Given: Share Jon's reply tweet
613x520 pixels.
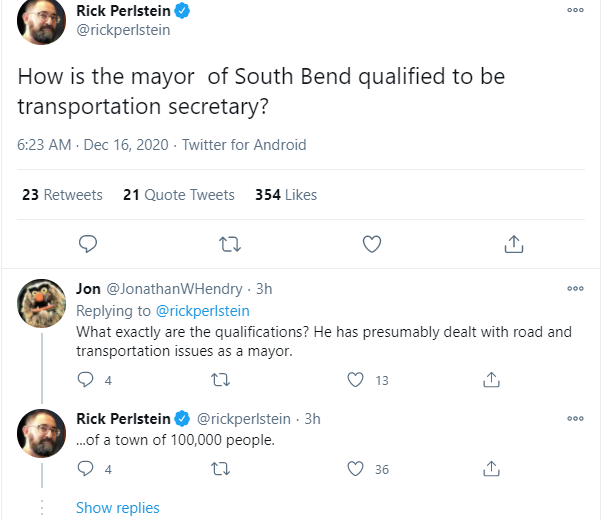Looking at the screenshot, I should click(491, 379).
